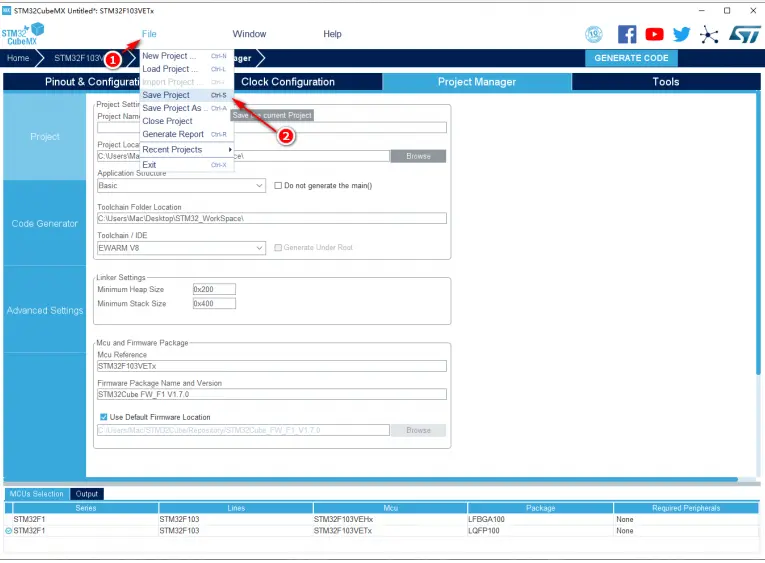Viewport: 765px width, 563px height.
Task: Switch to Pinout & Configuration tab
Action: point(72,82)
